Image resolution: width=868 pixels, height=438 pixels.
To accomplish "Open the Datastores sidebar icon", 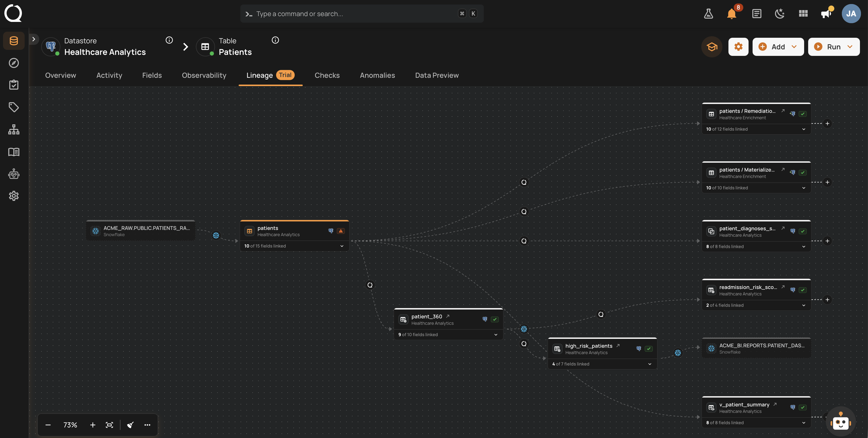I will point(14,41).
